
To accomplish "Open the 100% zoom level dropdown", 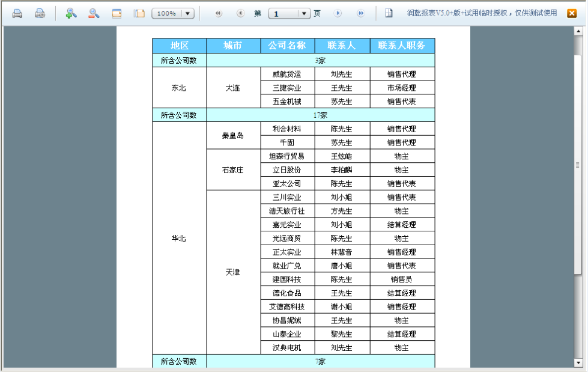I will coord(187,13).
